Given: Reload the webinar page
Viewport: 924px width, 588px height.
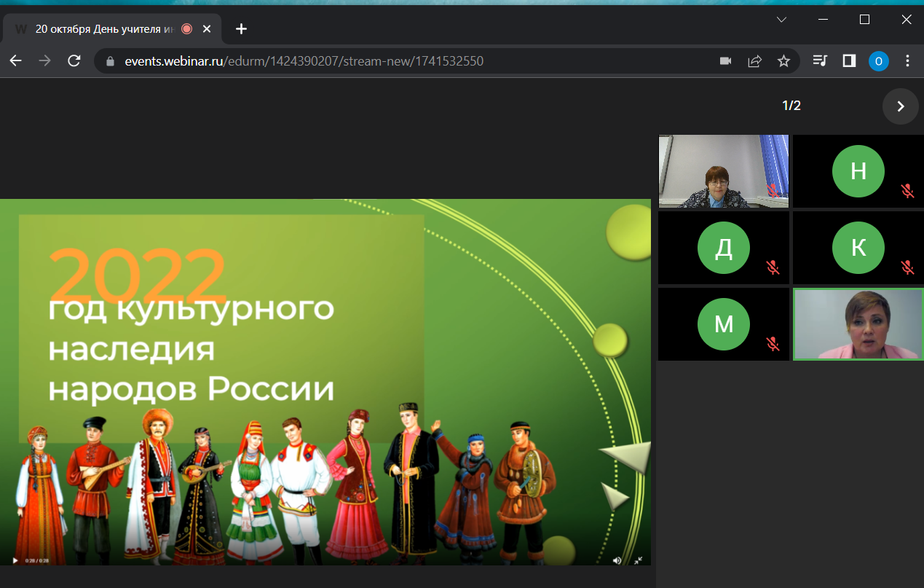Looking at the screenshot, I should pos(74,61).
